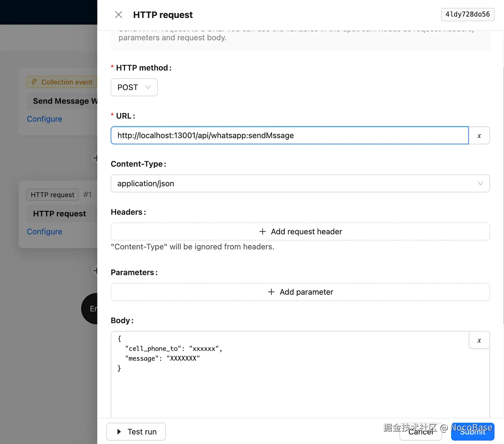This screenshot has width=504, height=444.
Task: Open the POST HTTP method dropdown
Action: click(134, 87)
